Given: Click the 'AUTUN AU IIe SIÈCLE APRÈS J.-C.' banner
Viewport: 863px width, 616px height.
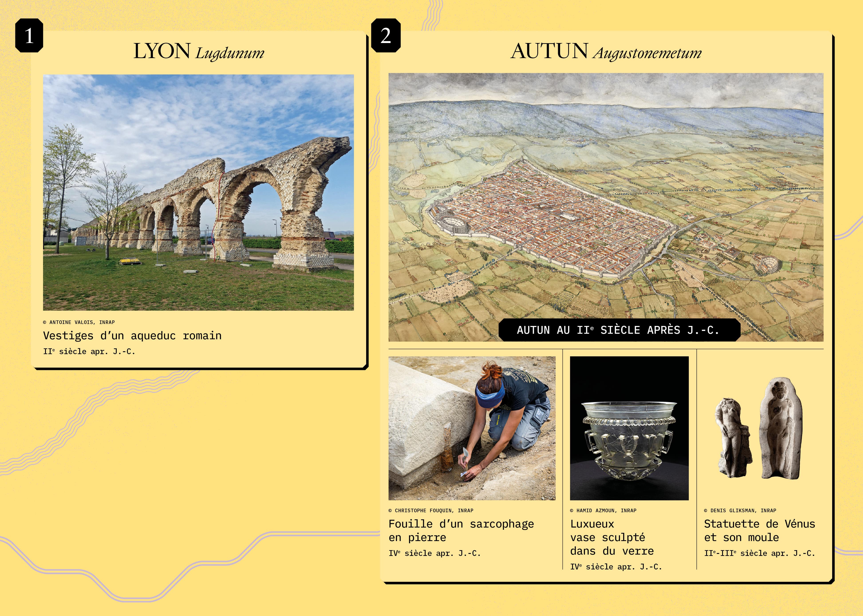Looking at the screenshot, I should tap(619, 330).
